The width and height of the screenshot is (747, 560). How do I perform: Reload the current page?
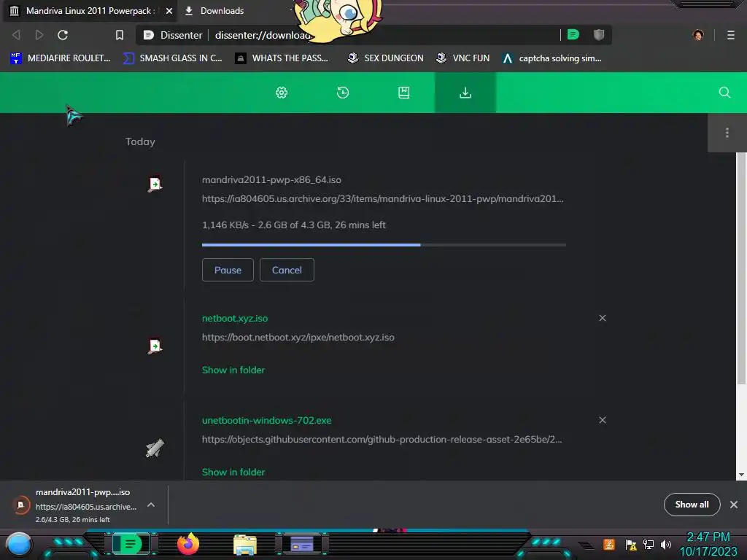63,35
